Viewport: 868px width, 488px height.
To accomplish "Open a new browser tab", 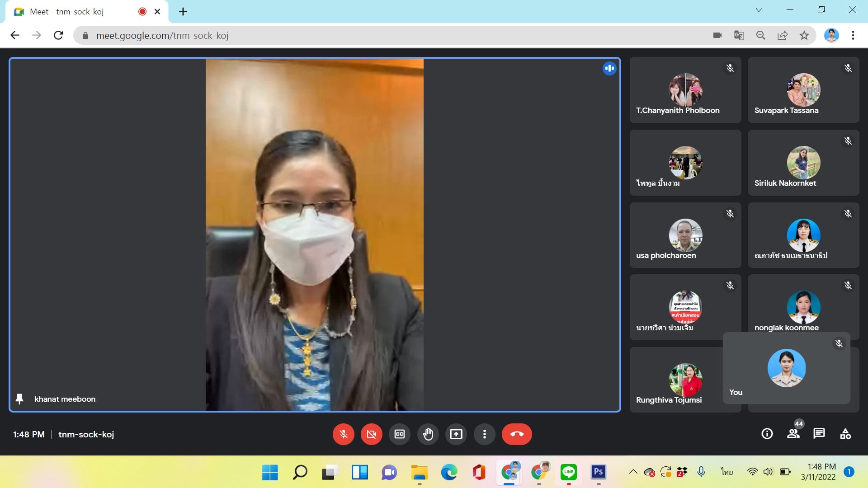I will point(183,12).
